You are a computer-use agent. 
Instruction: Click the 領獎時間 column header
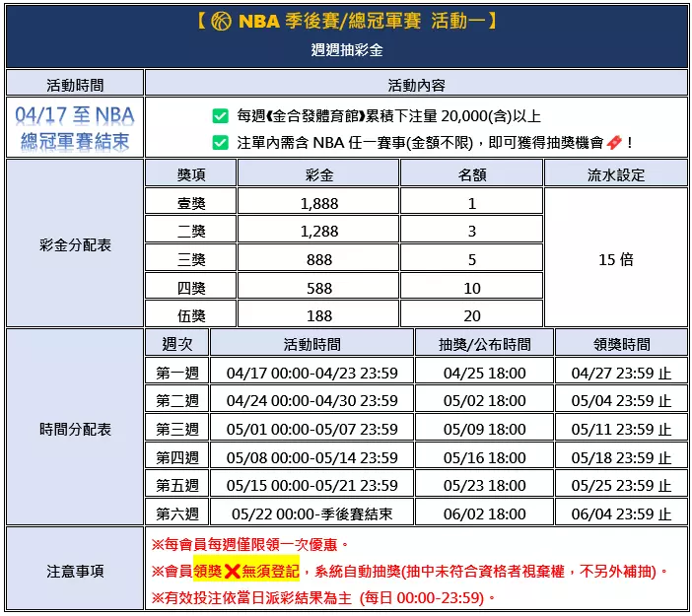click(621, 342)
